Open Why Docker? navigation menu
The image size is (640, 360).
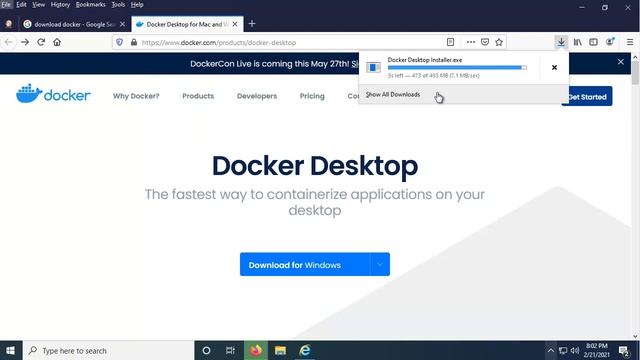tap(136, 96)
